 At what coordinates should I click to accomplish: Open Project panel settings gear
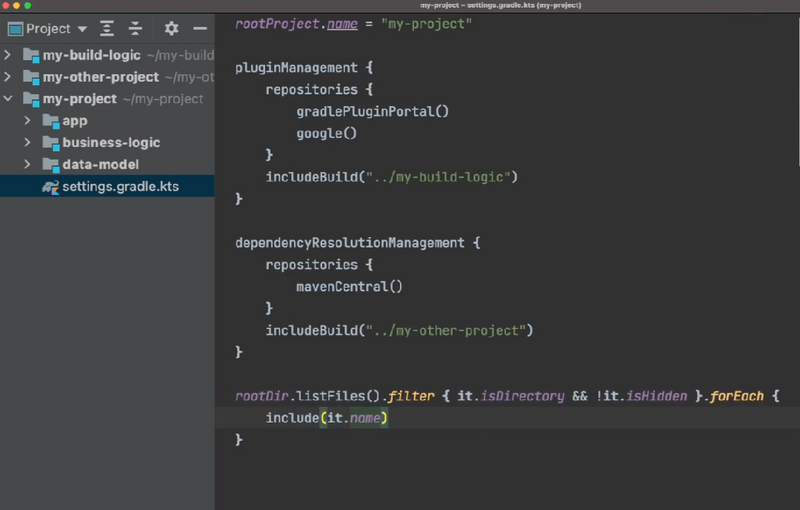coord(171,29)
